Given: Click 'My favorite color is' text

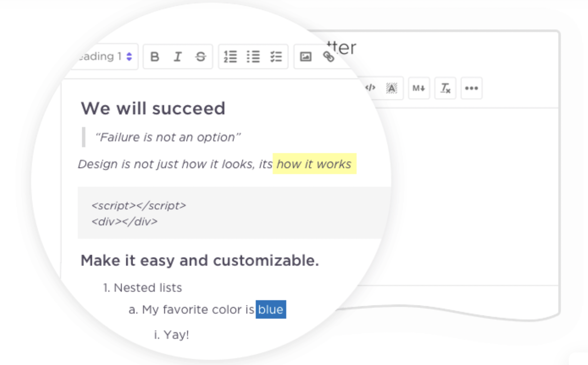Looking at the screenshot, I should (x=198, y=310).
